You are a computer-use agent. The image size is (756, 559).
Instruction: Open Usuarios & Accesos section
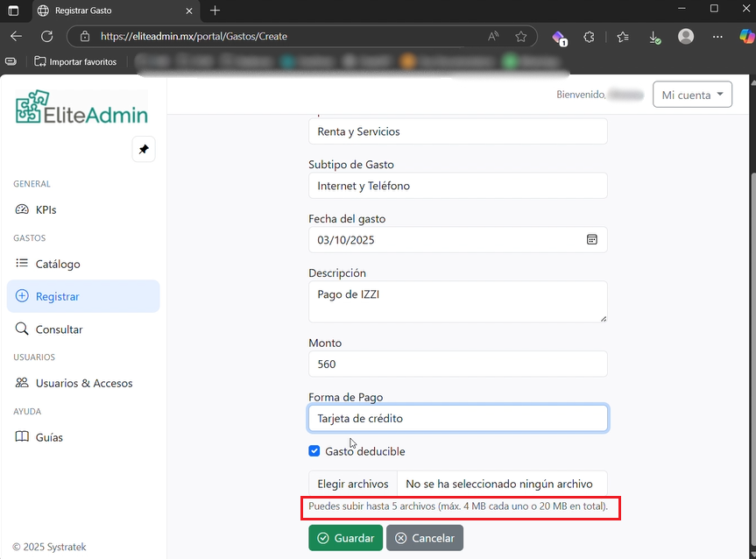(x=84, y=383)
